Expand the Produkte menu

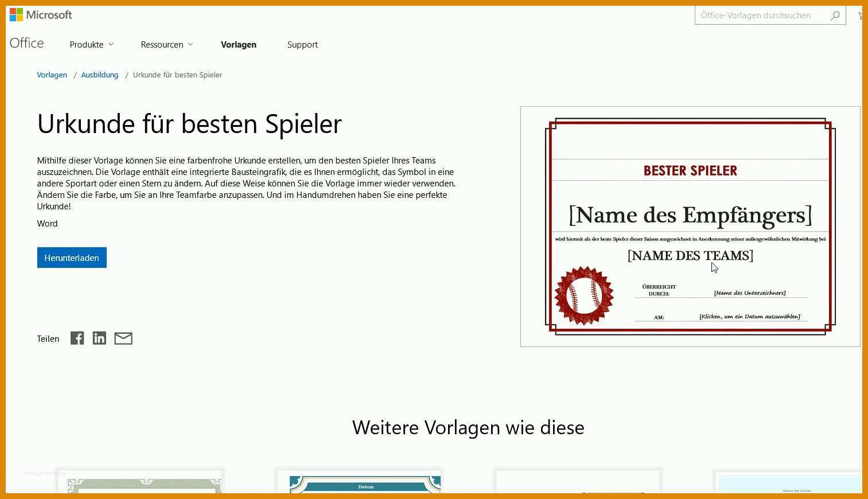[x=91, y=44]
